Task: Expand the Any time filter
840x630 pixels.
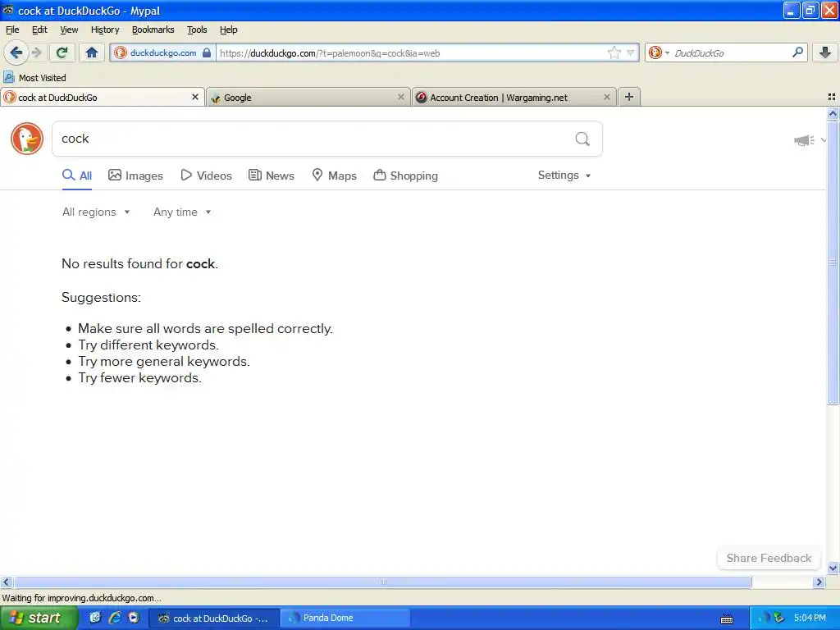Action: [182, 212]
